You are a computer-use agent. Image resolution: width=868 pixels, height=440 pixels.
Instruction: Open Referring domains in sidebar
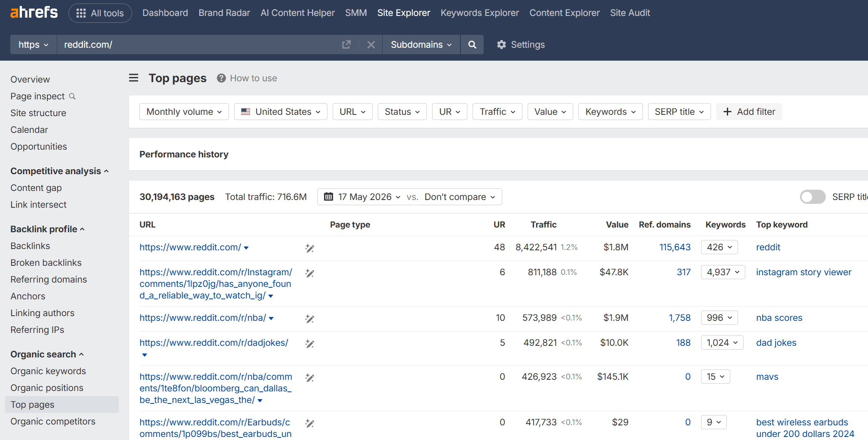[x=49, y=280]
